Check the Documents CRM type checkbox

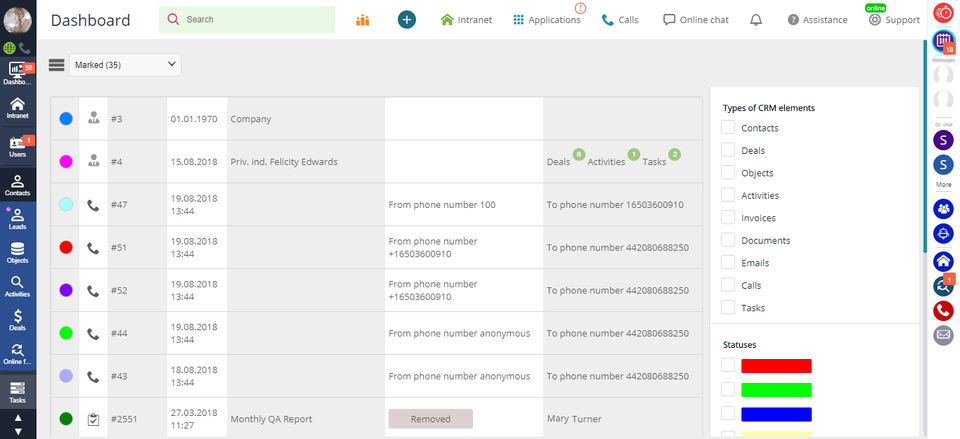click(728, 240)
